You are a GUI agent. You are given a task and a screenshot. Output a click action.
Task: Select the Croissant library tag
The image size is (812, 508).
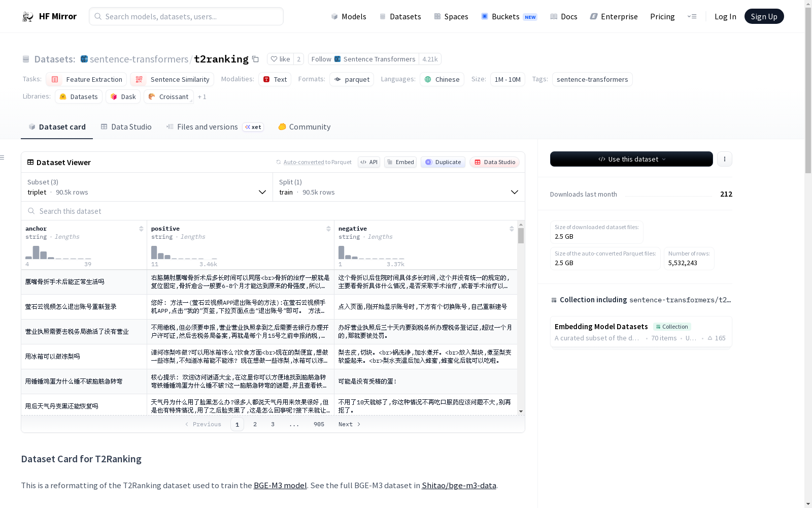[168, 97]
